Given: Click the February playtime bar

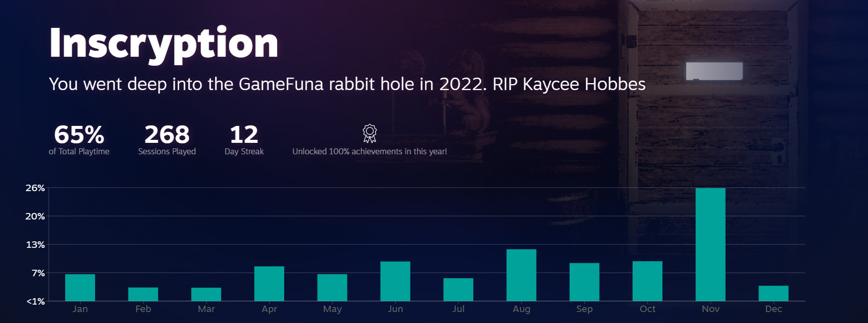Looking at the screenshot, I should click(143, 294).
